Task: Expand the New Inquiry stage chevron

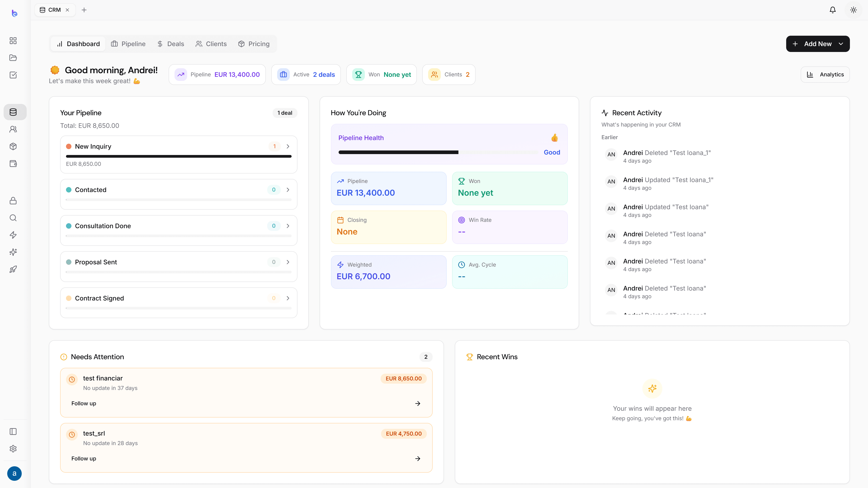Action: click(x=288, y=146)
